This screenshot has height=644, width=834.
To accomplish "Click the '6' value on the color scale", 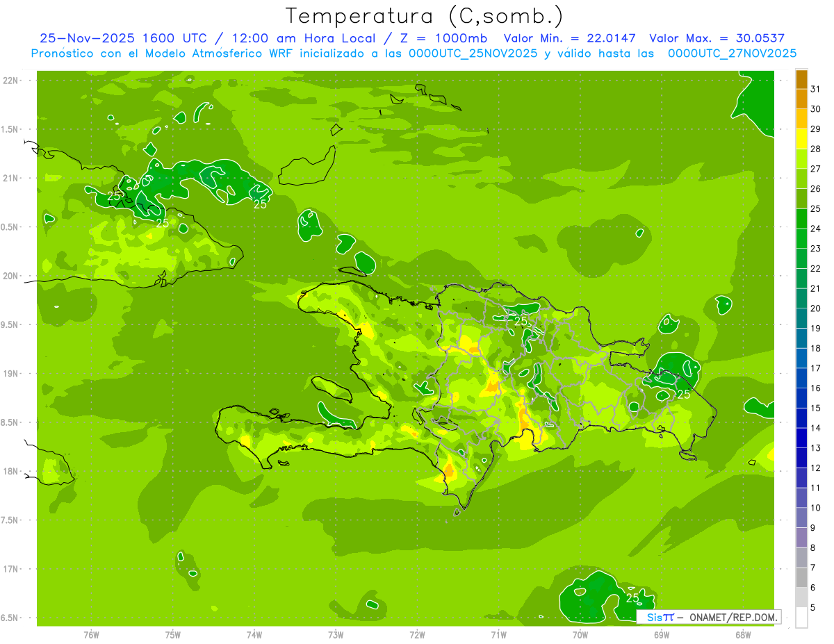I will click(813, 588).
